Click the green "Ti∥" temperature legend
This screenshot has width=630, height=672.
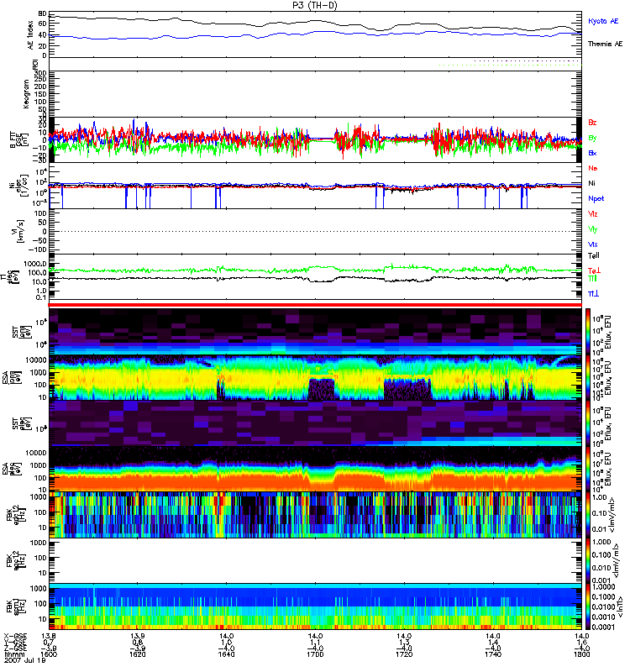pos(592,279)
